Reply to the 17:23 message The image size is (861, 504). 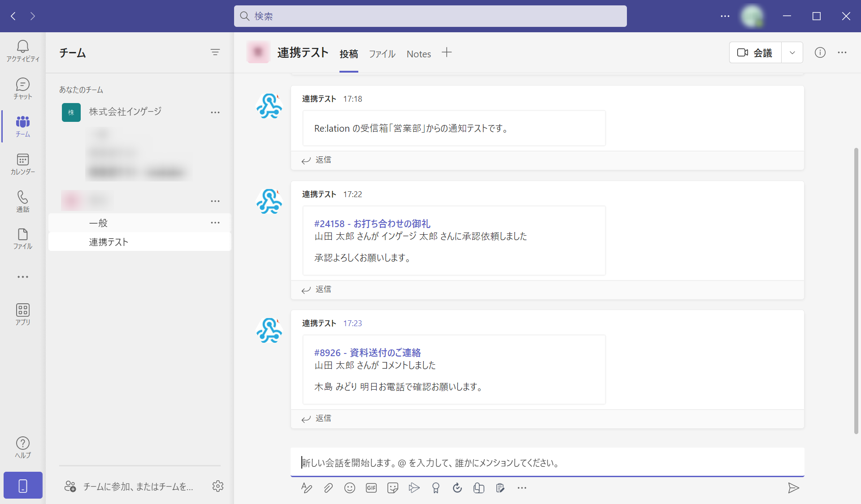point(317,418)
